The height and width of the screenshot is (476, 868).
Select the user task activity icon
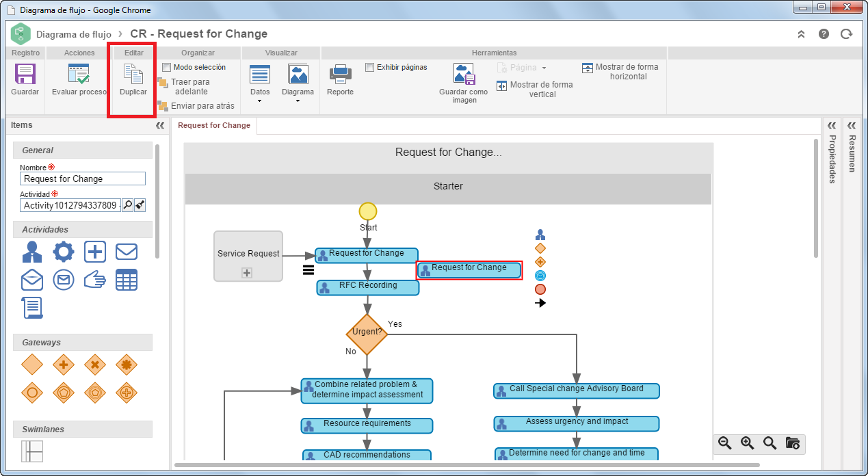click(x=32, y=252)
